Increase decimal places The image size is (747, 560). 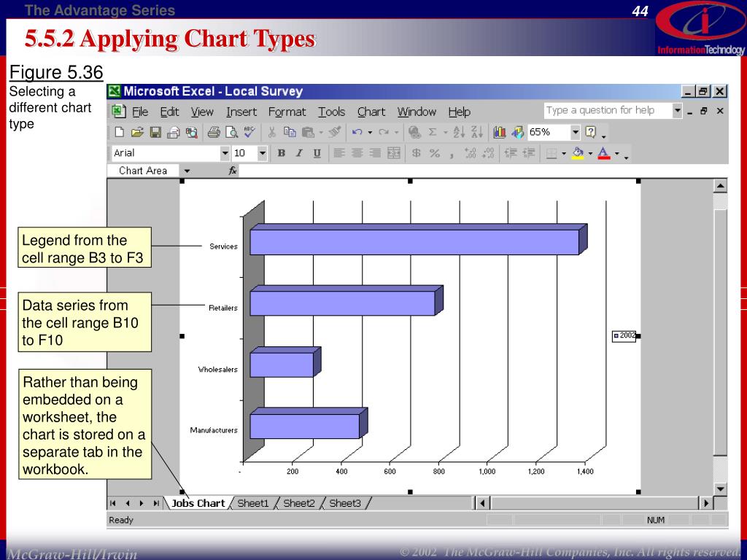tap(471, 153)
